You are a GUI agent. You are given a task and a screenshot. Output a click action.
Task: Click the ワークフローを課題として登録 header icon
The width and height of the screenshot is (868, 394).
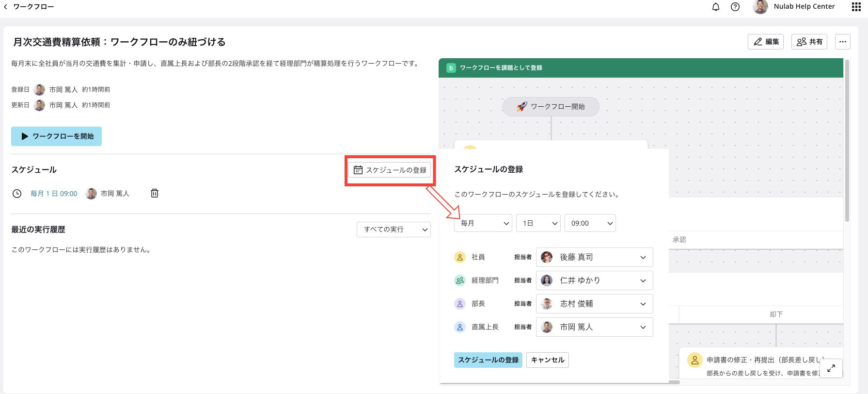point(451,68)
